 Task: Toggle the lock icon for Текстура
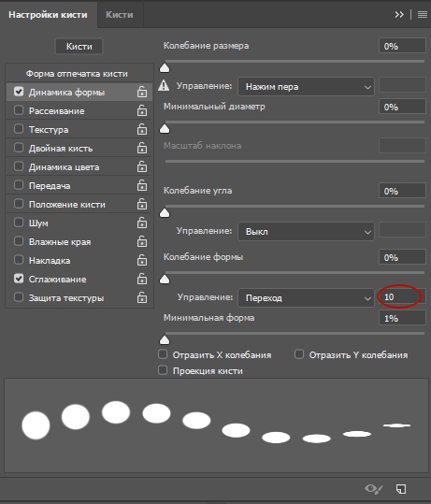[x=142, y=130]
